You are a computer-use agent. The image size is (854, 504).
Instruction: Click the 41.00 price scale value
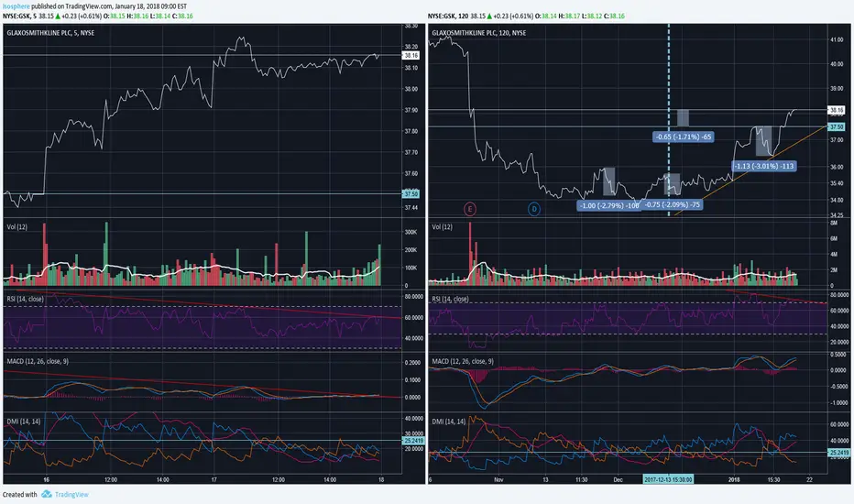(836, 39)
